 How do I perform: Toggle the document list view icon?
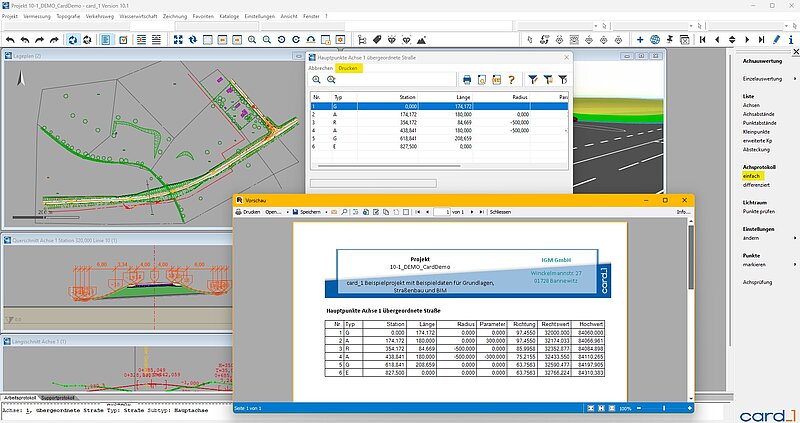tap(106, 40)
